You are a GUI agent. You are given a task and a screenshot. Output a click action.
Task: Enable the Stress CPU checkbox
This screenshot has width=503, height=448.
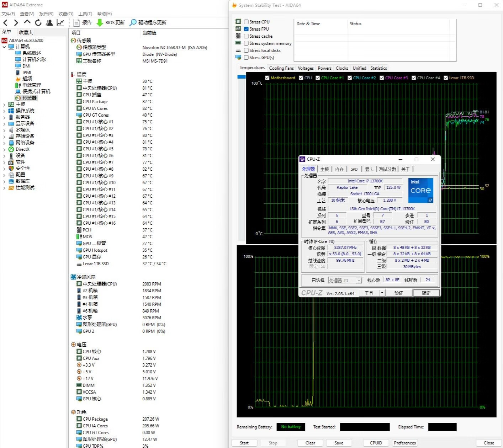(x=246, y=22)
